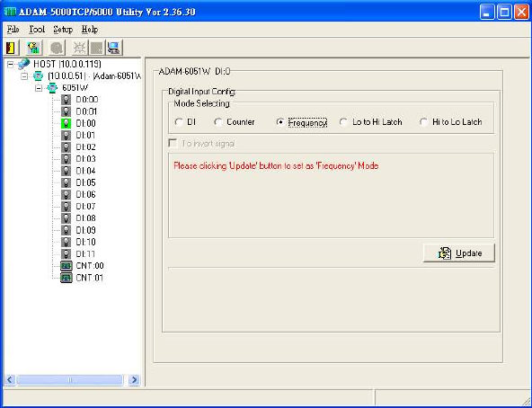Click the DI:01 bulb icon
The width and height of the screenshot is (532, 408).
click(66, 136)
